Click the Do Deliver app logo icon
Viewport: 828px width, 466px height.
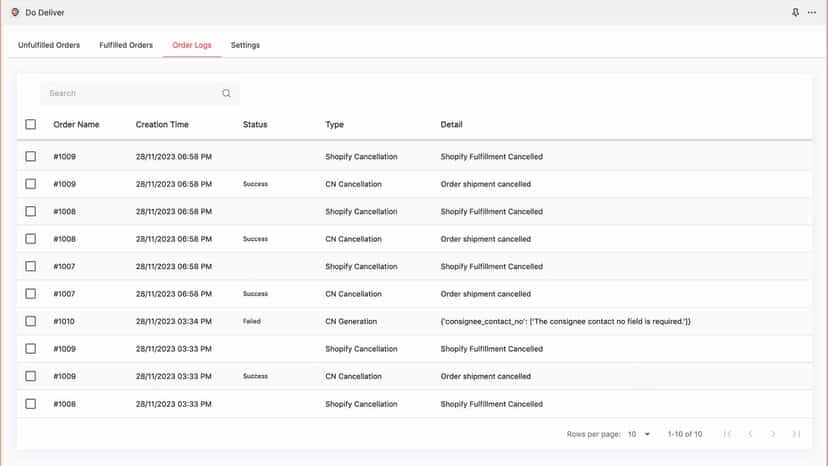[x=15, y=12]
